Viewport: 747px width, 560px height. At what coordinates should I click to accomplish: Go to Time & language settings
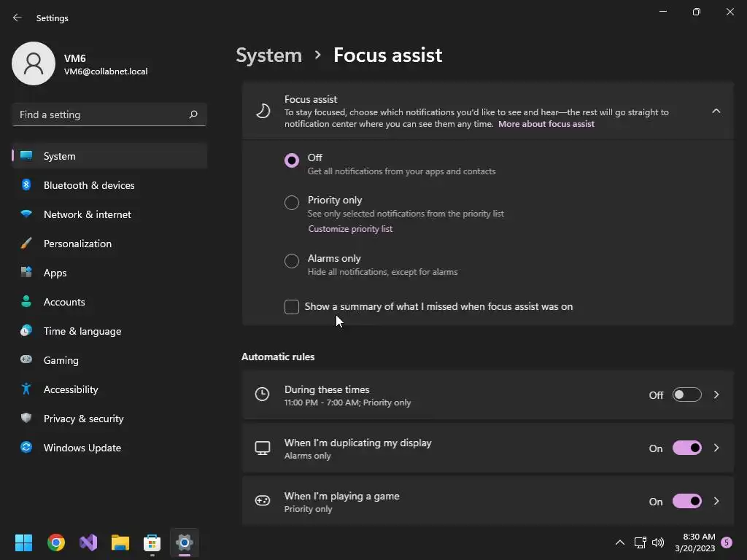(x=82, y=331)
